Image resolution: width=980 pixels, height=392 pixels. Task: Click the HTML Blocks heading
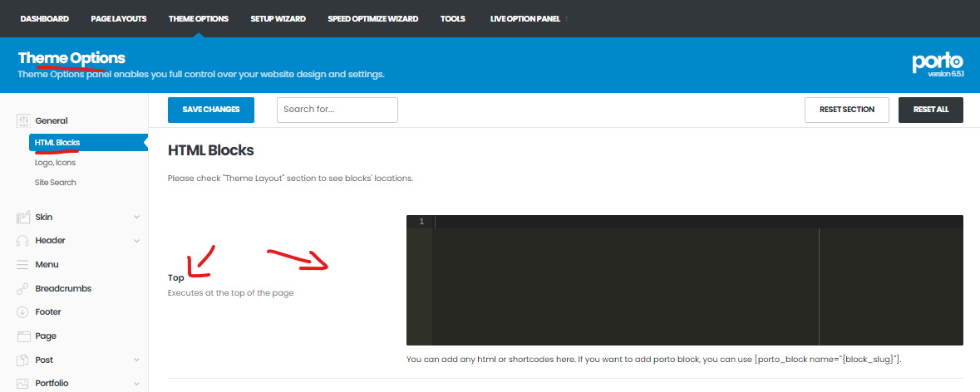(x=210, y=150)
